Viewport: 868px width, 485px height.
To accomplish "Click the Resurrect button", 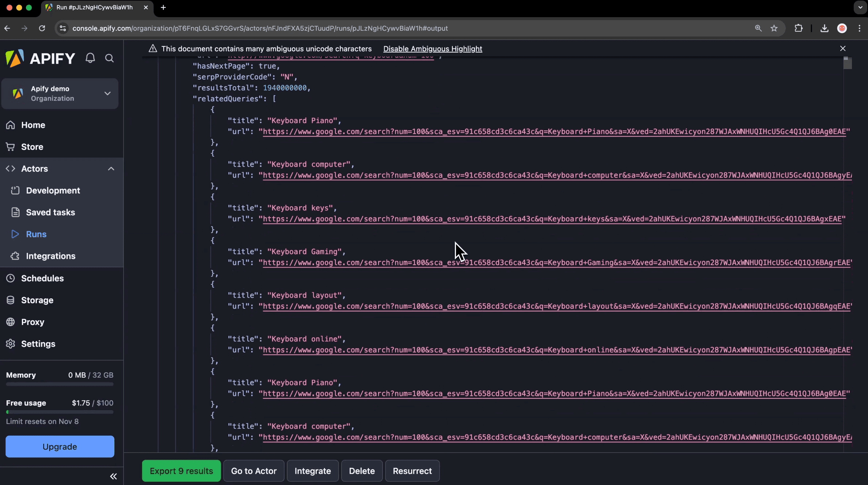I will pos(412,471).
